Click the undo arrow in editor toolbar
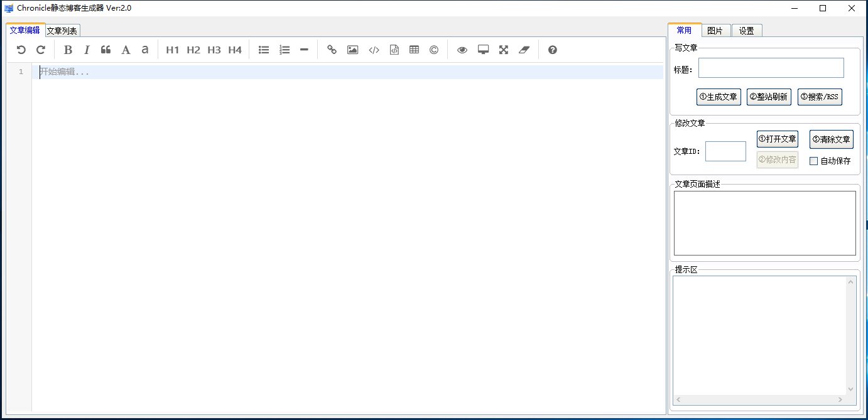 [x=21, y=50]
